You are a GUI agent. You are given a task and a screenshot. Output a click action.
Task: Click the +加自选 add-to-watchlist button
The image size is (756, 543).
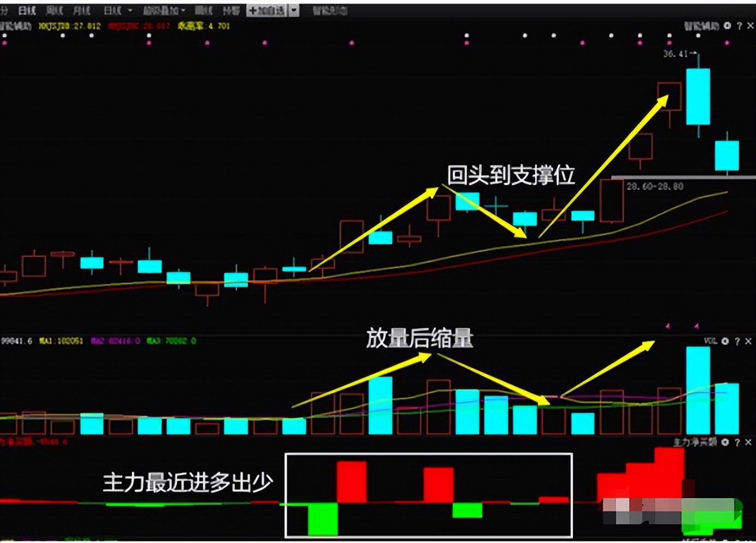tap(267, 10)
